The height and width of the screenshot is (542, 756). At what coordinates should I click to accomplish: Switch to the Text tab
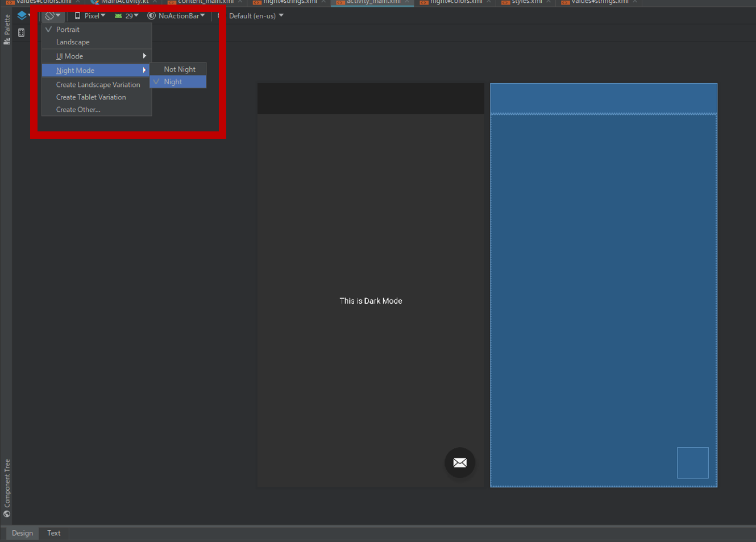[x=54, y=533]
